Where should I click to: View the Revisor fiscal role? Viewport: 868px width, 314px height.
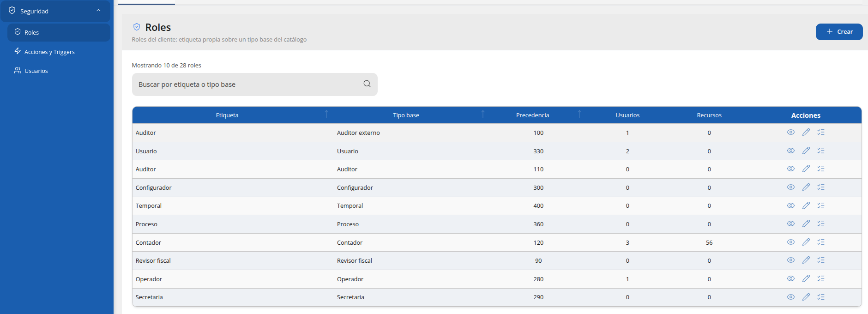tap(791, 260)
